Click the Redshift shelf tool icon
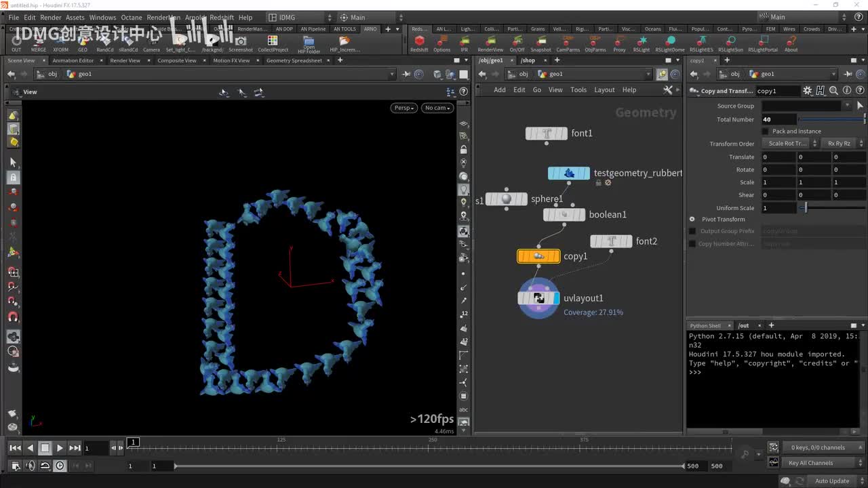This screenshot has height=488, width=868. 419,41
